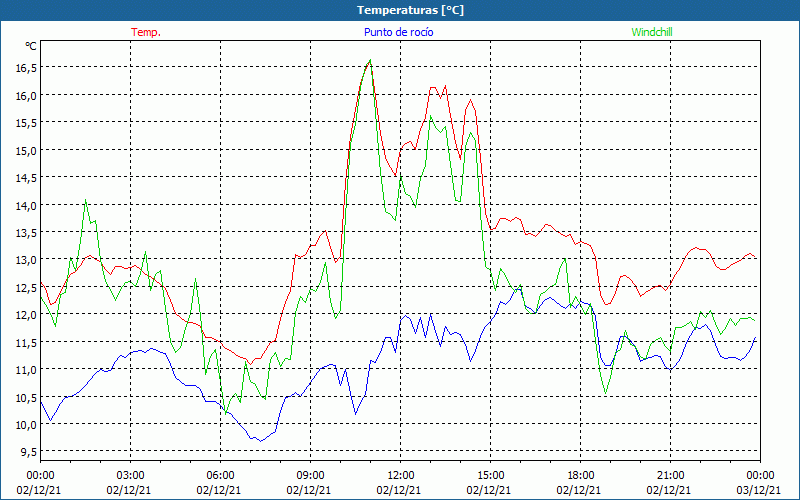Click the 13,5 y-axis value
Viewport: 800px width, 500px height.
pyautogui.click(x=26, y=232)
